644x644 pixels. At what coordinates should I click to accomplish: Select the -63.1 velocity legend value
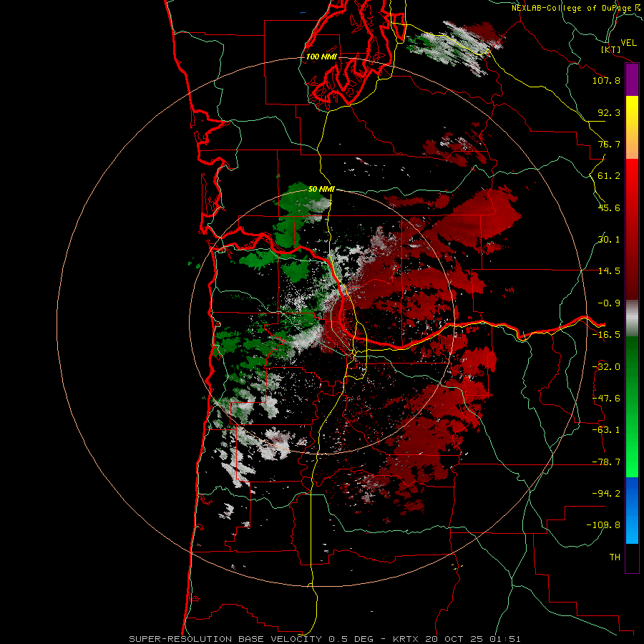click(x=606, y=430)
